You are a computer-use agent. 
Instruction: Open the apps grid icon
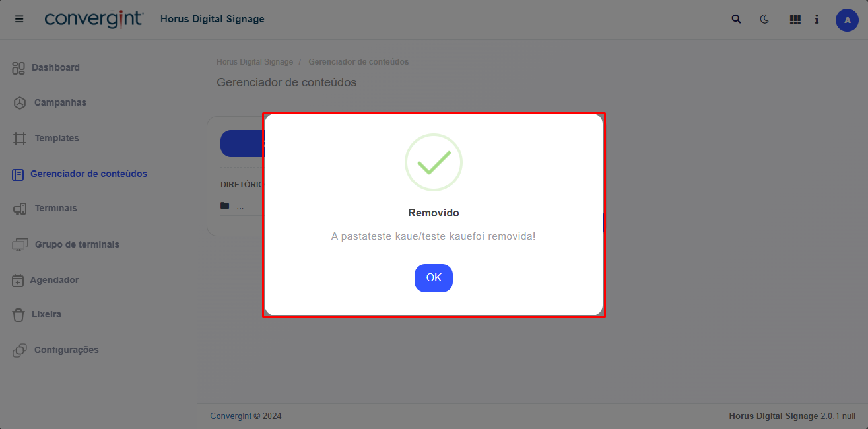pos(795,20)
